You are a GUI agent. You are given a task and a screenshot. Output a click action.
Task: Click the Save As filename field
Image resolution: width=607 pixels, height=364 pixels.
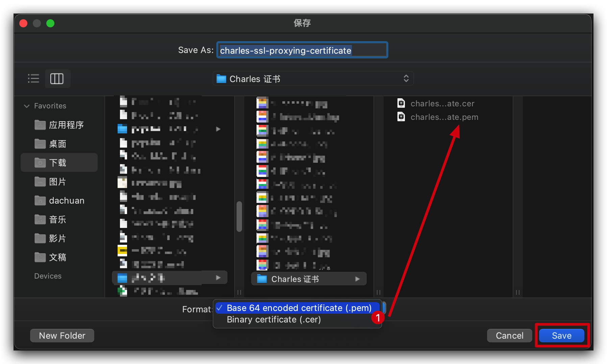tap(302, 50)
